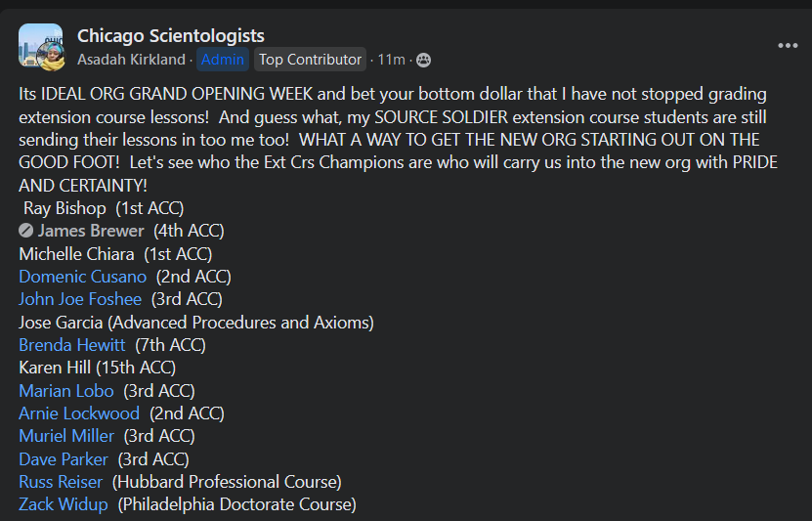Open the Chicago Scientologists group name link
The width and height of the screenshot is (812, 521).
click(170, 36)
